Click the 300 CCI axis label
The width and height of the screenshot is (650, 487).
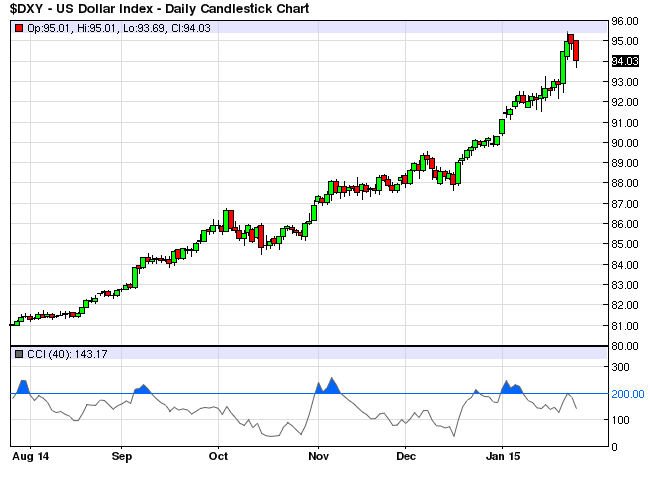[x=621, y=367]
